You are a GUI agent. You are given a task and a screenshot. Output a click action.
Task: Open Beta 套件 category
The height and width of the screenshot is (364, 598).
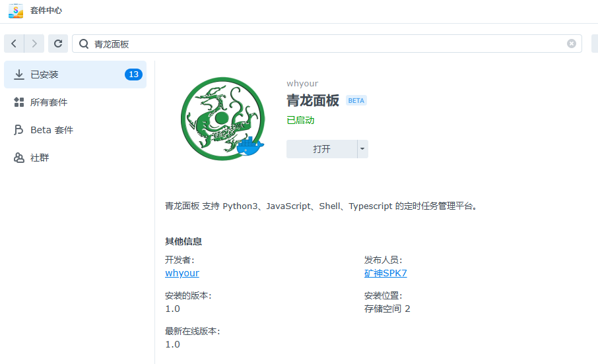point(75,130)
